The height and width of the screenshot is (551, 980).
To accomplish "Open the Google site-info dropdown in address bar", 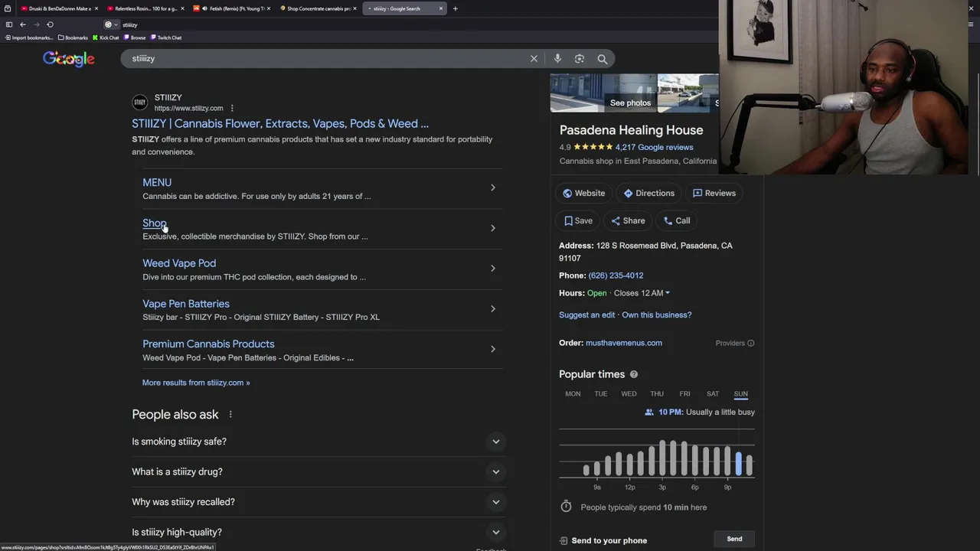I will point(111,24).
